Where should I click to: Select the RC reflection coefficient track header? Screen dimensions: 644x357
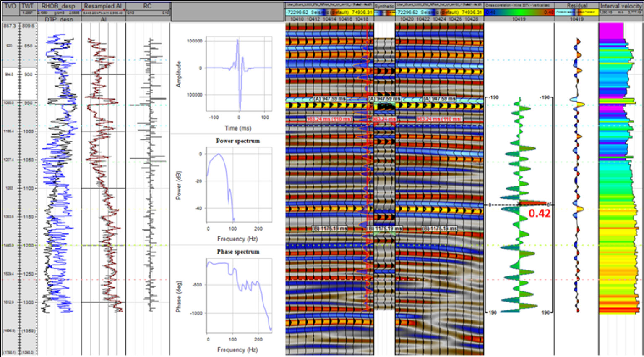[147, 6]
